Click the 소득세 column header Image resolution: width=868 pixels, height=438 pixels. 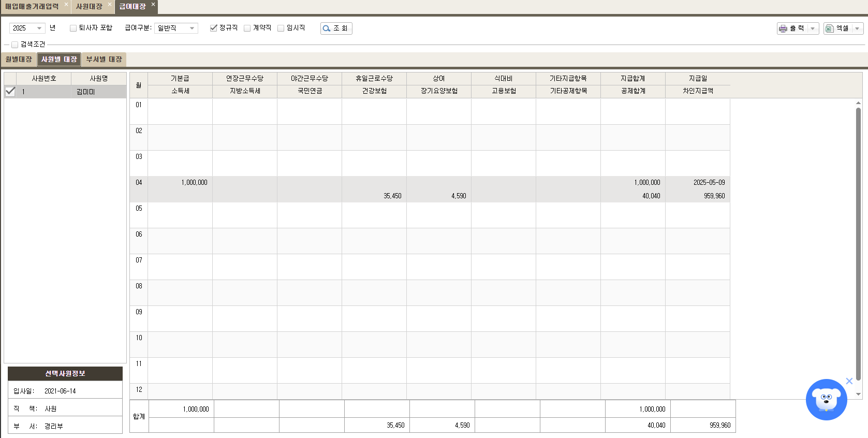[180, 91]
